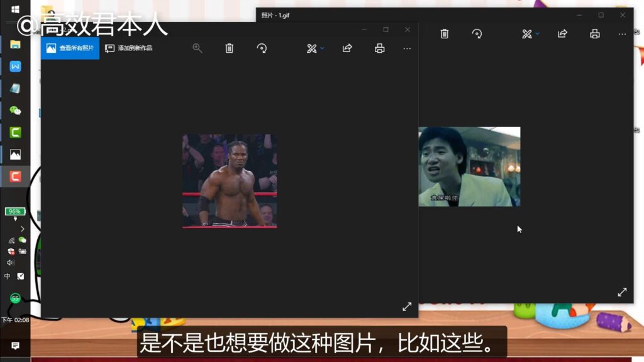
Task: Print from the front Photos window
Action: (x=379, y=48)
